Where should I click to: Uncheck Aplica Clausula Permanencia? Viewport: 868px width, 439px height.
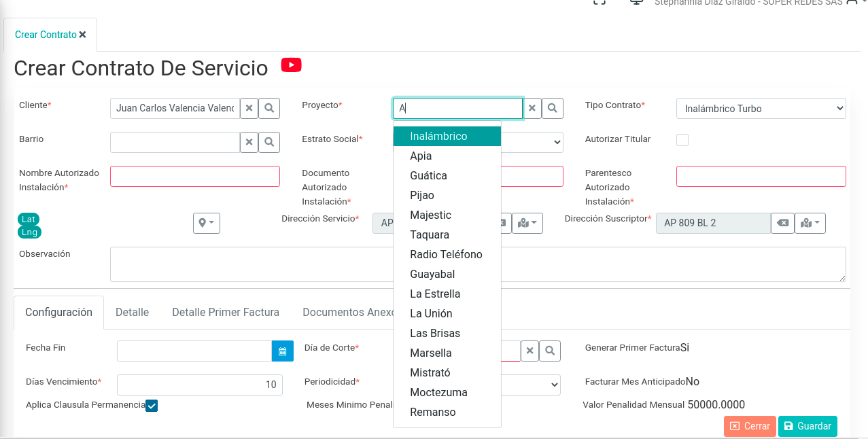pos(152,406)
